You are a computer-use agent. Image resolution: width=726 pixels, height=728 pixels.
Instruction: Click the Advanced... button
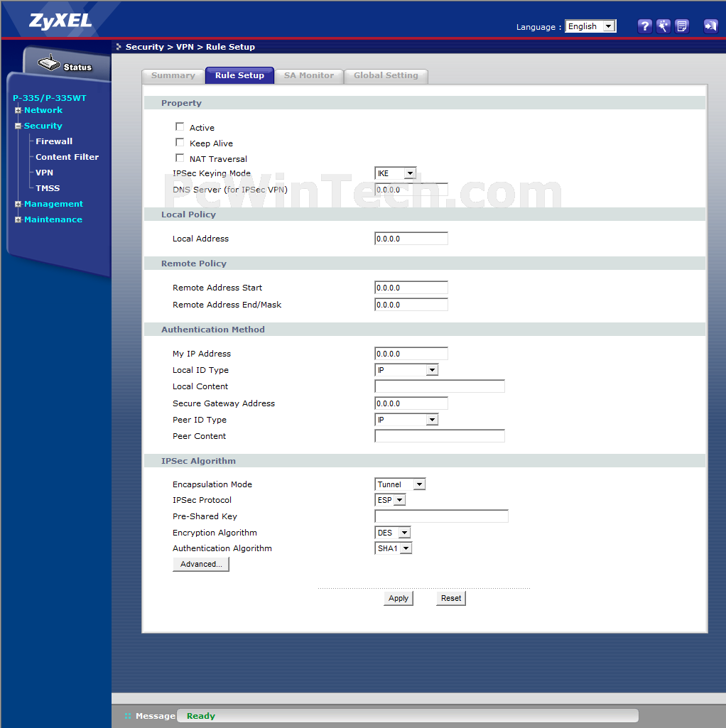pyautogui.click(x=201, y=564)
